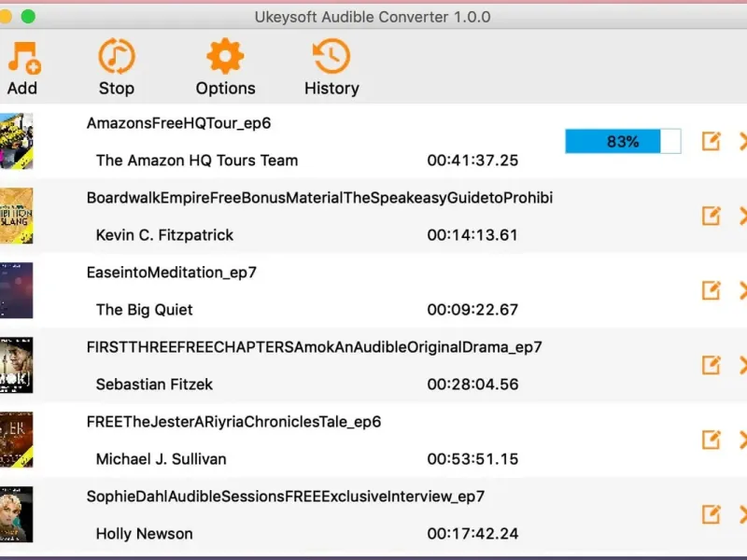747x560 pixels.
Task: Click the green maximize window button
Action: pos(28,17)
